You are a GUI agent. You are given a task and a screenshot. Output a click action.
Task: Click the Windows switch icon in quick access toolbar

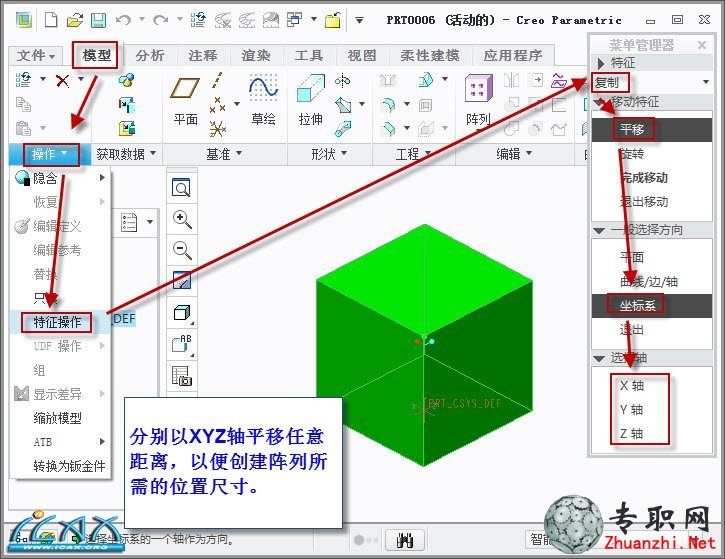click(295, 20)
